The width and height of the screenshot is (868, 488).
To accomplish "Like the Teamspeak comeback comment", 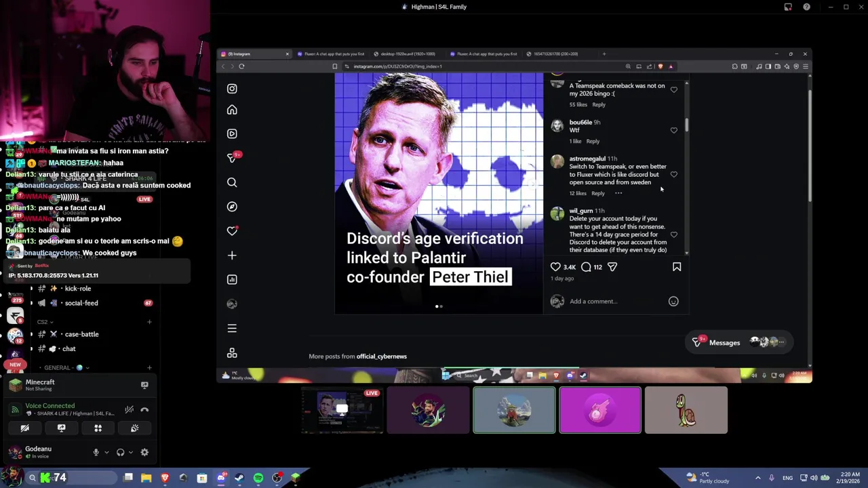I will point(673,89).
